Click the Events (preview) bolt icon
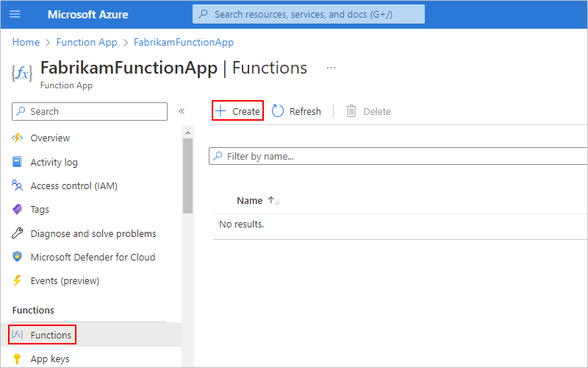Viewport: 588px width, 368px height. pos(18,281)
